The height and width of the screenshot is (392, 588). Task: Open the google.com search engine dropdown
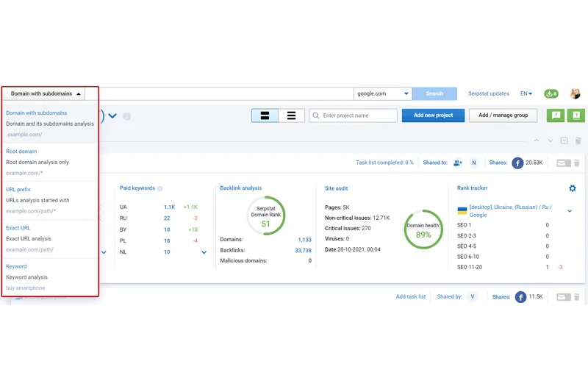382,93
